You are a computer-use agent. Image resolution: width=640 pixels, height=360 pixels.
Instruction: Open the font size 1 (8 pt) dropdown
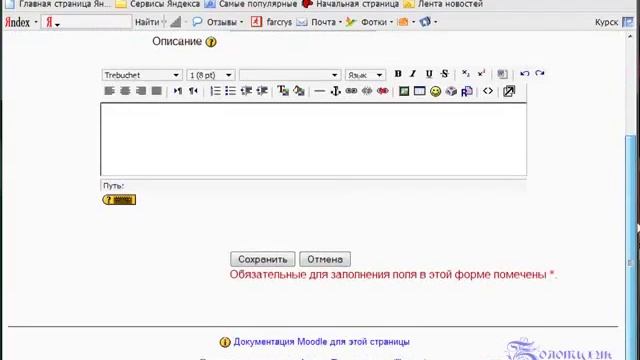click(211, 75)
